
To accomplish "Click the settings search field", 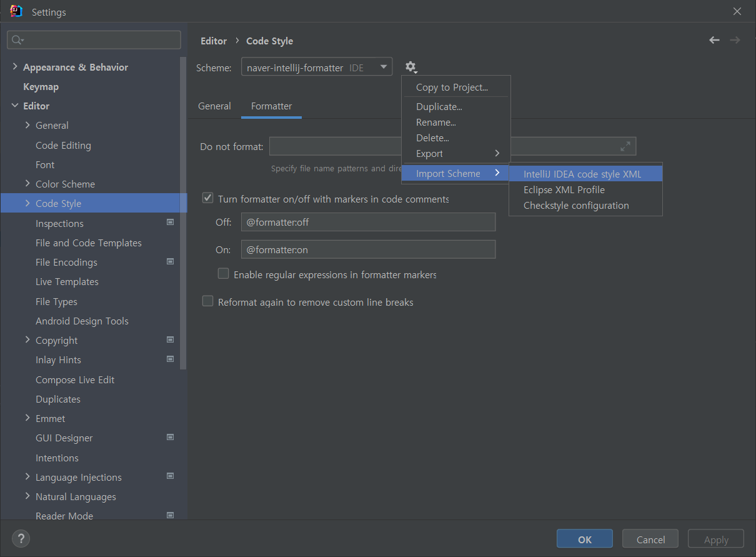I will point(94,40).
